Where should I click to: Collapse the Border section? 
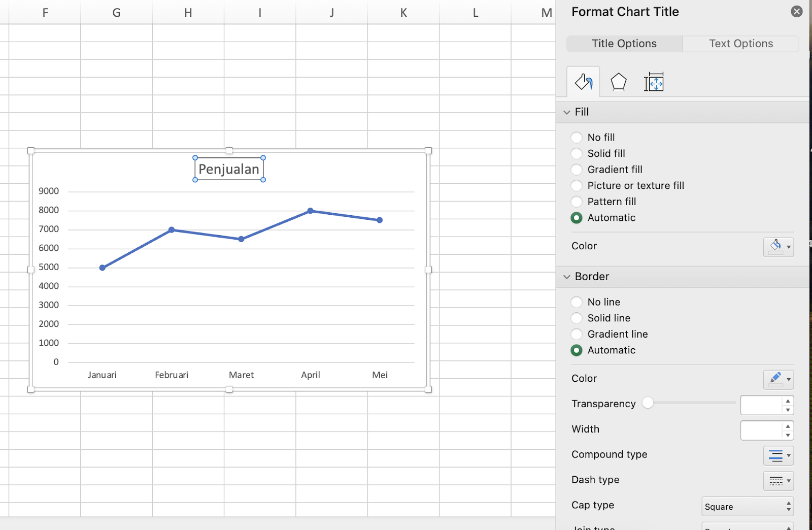click(567, 277)
